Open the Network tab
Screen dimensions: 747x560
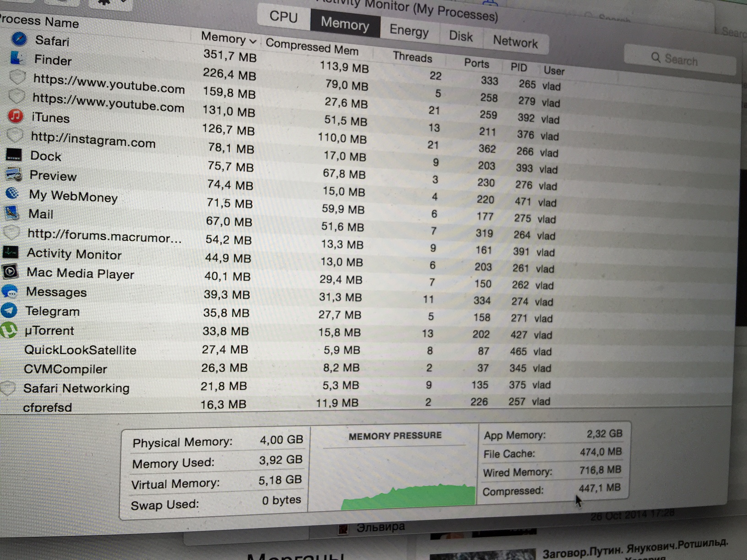point(515,42)
